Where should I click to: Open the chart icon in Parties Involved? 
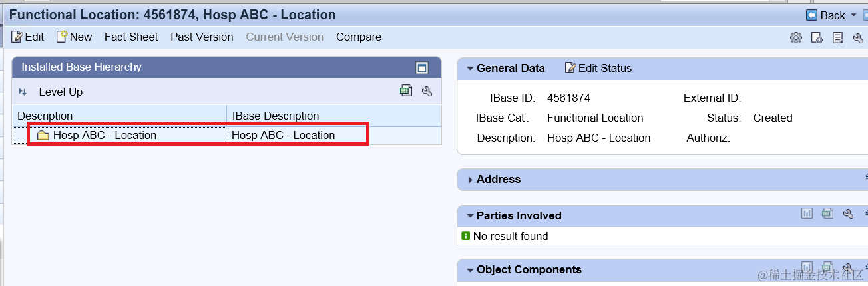pyautogui.click(x=807, y=214)
